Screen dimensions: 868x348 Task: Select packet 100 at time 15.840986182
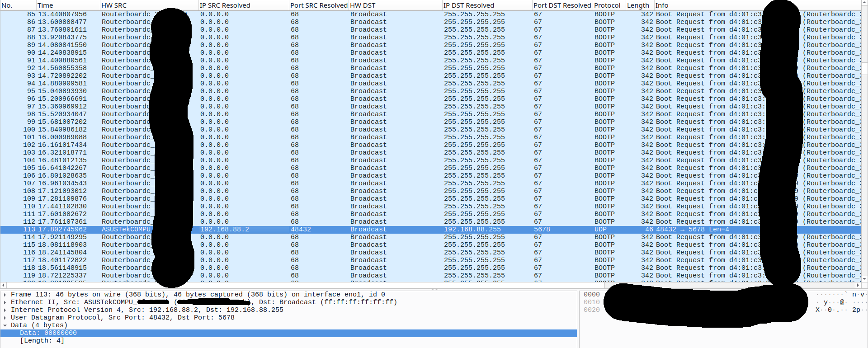pos(430,130)
